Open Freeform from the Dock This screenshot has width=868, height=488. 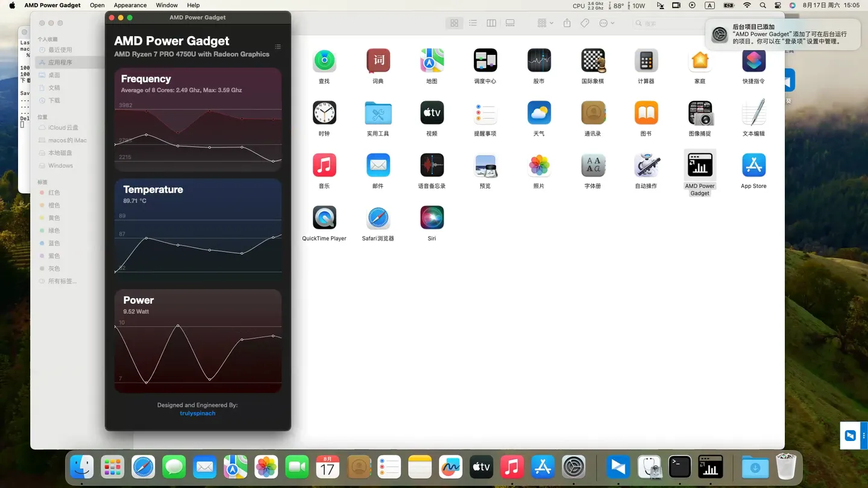coord(451,467)
